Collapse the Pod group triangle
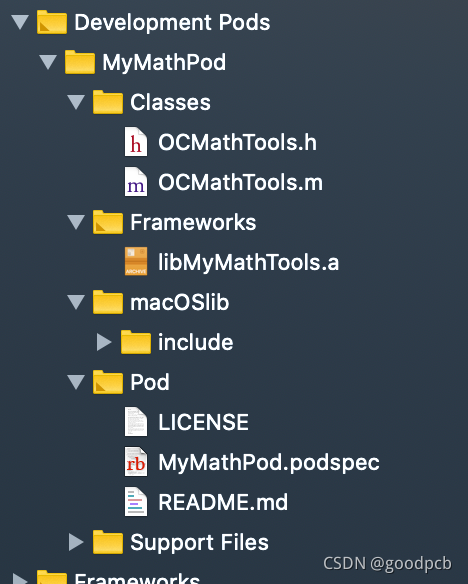 (76, 382)
